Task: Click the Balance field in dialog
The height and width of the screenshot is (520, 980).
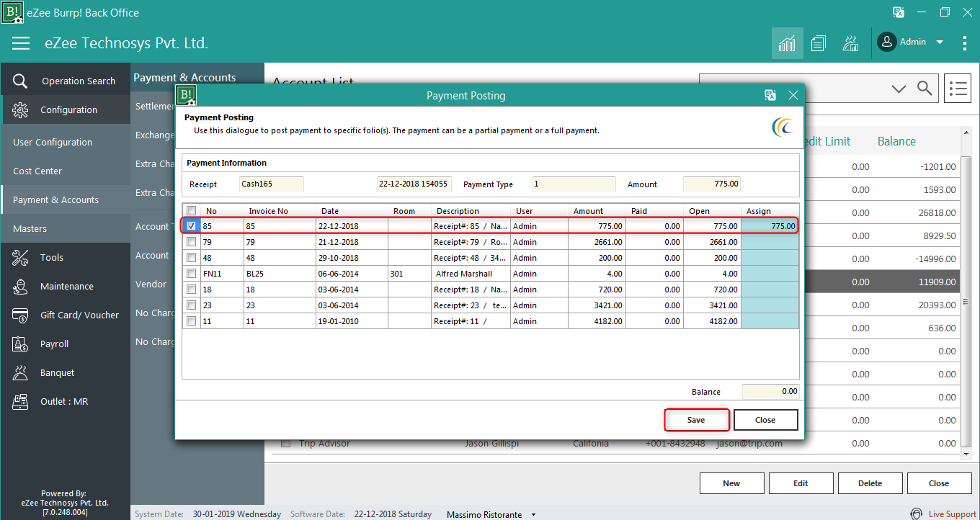Action: pyautogui.click(x=770, y=391)
